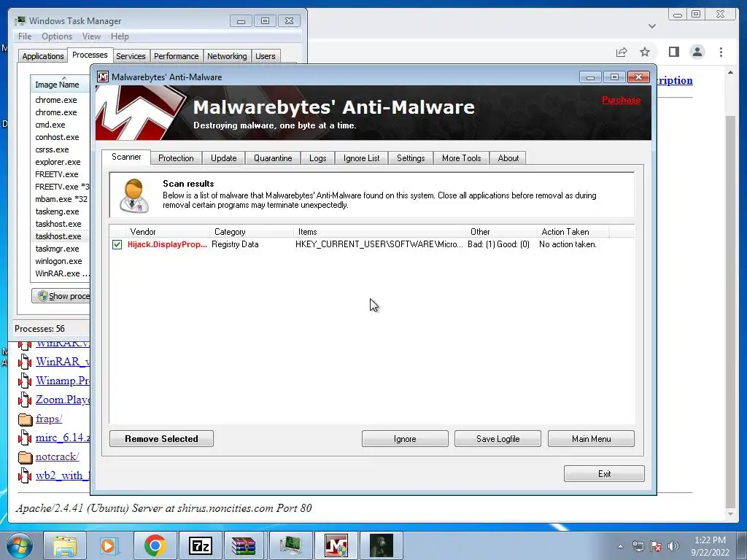The image size is (747, 560).
Task: Return to Main Menu button
Action: click(x=591, y=438)
